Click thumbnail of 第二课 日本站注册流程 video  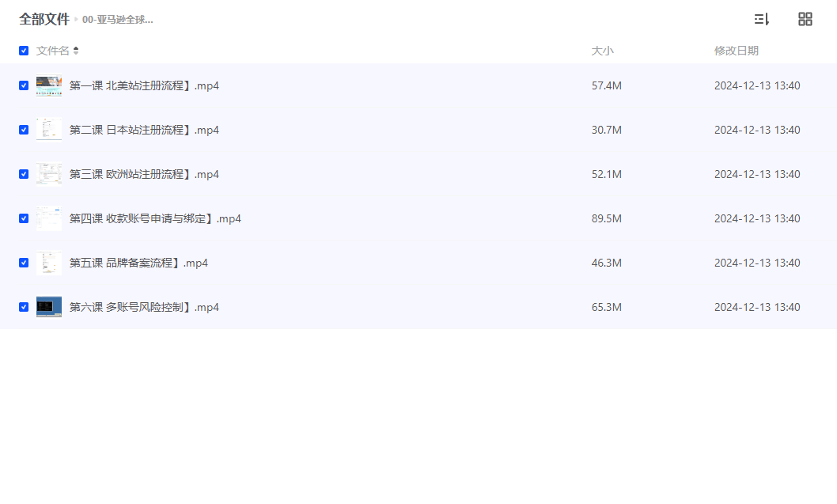[x=49, y=130]
